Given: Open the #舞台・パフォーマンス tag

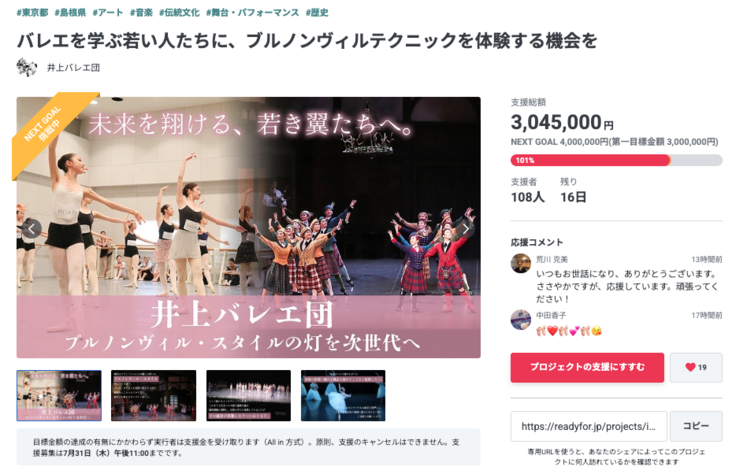Looking at the screenshot, I should tap(253, 13).
